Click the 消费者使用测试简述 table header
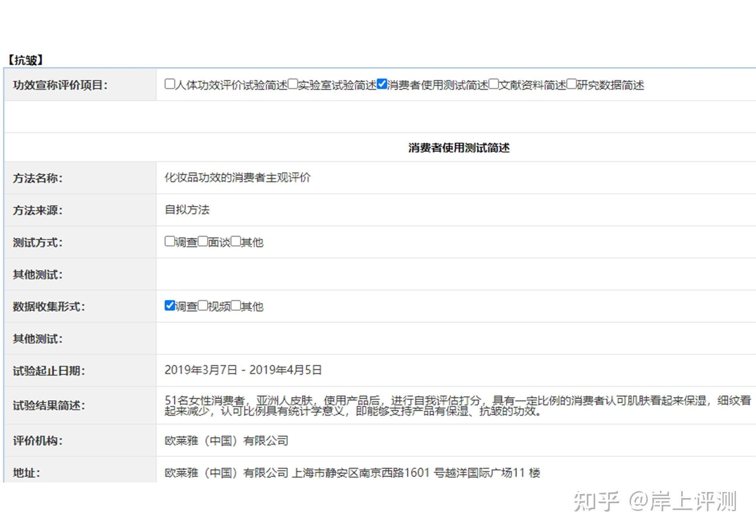 click(x=459, y=148)
